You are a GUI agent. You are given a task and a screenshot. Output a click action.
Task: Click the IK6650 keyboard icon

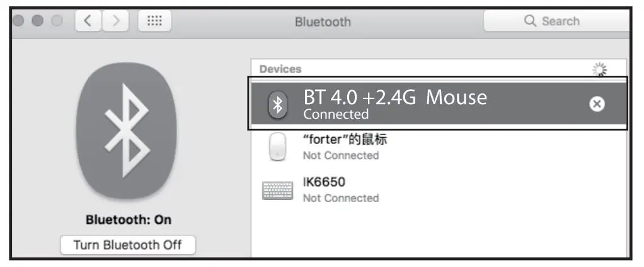pos(278,190)
